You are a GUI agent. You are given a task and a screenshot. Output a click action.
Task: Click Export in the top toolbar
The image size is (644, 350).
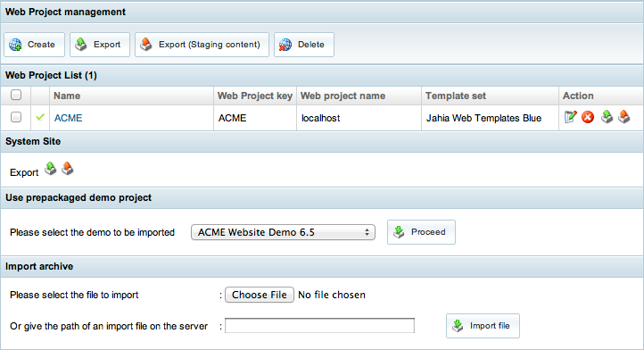click(100, 45)
